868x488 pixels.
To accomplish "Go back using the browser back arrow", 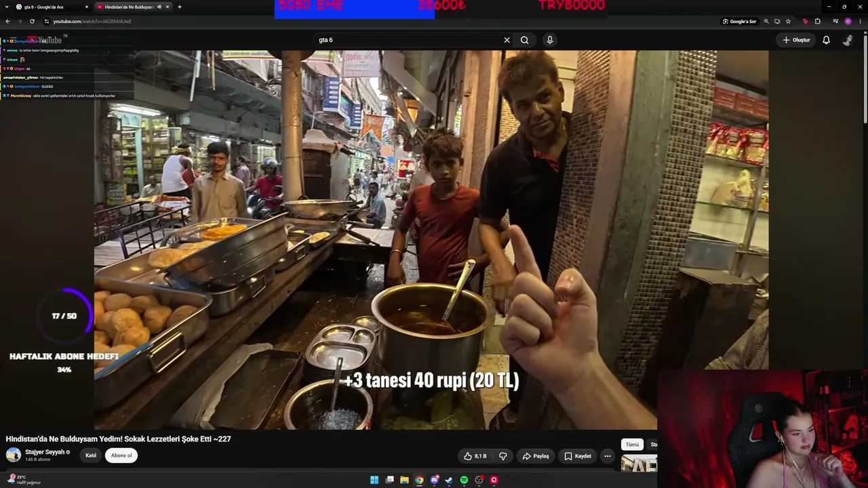I will (x=8, y=21).
